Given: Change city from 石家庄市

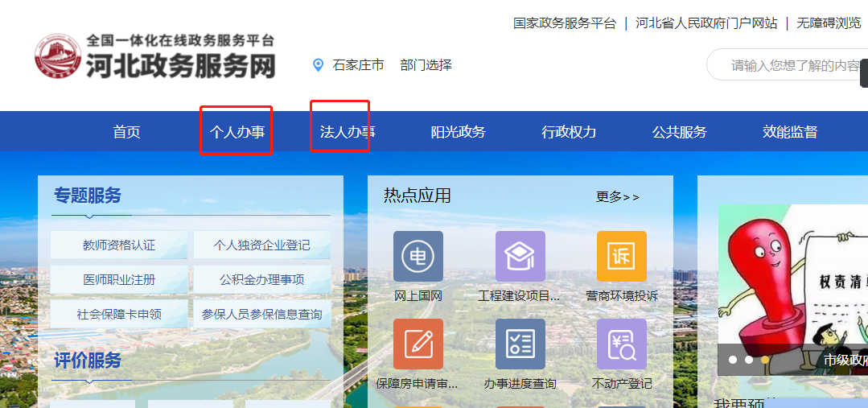Looking at the screenshot, I should point(358,65).
